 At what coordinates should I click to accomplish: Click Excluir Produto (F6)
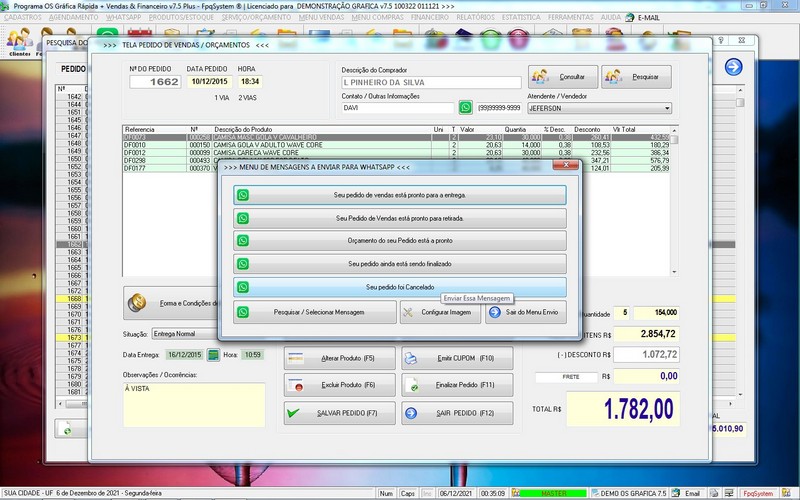coord(339,385)
